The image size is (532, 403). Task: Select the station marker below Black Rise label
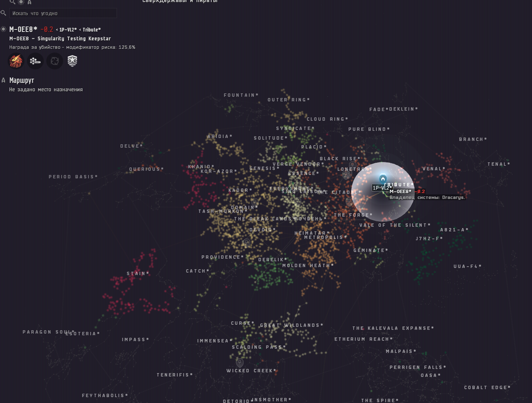pyautogui.click(x=352, y=165)
